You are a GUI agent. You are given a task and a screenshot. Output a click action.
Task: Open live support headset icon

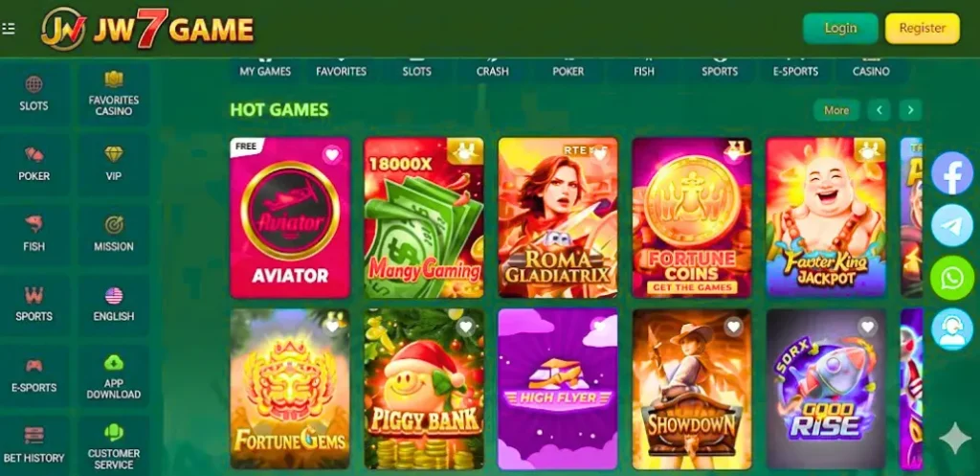(x=952, y=329)
